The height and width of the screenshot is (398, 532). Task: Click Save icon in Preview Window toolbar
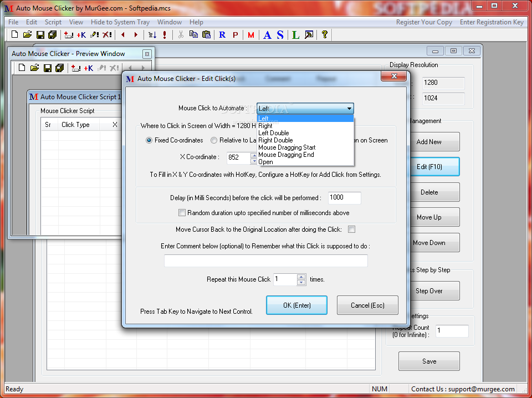coord(47,68)
